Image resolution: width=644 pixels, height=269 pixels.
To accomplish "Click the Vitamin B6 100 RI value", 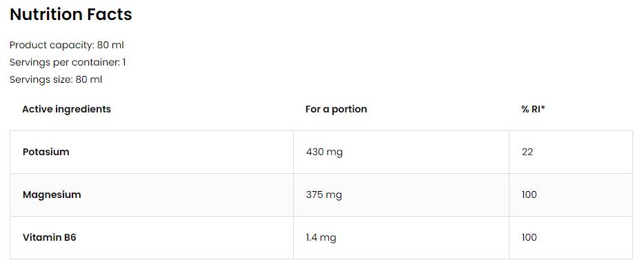I will (x=529, y=237).
